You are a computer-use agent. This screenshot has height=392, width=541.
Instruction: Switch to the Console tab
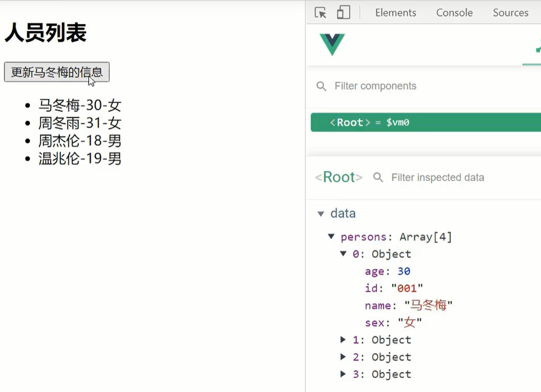point(454,13)
